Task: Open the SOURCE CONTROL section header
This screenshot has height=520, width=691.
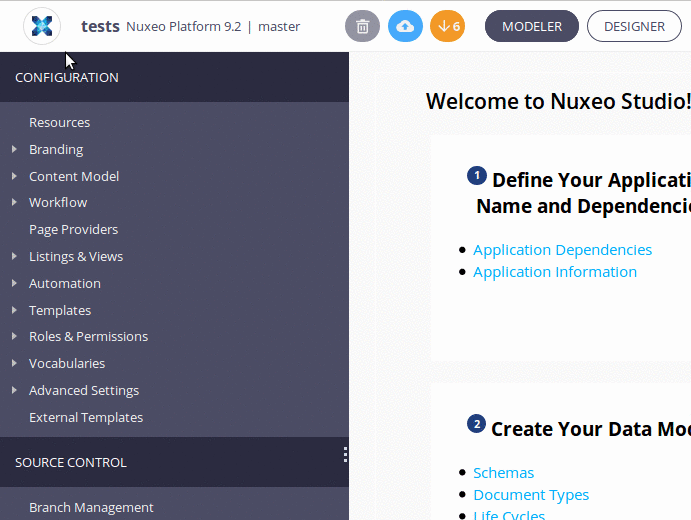Action: [174, 462]
